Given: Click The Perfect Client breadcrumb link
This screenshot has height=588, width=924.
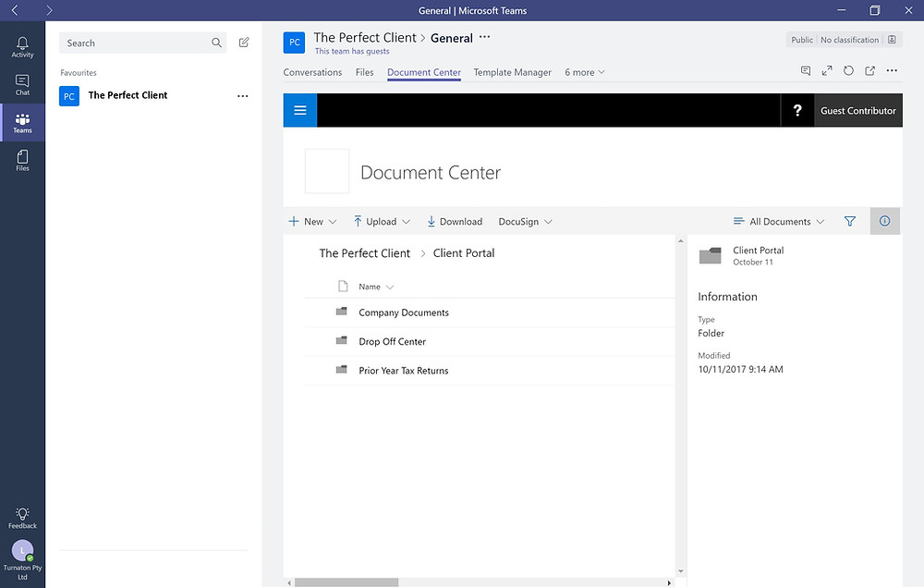Looking at the screenshot, I should pyautogui.click(x=364, y=253).
